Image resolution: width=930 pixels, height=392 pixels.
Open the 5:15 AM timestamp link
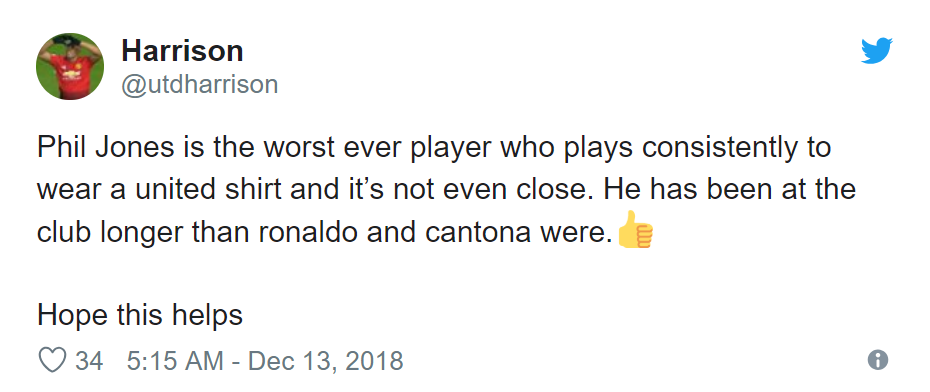[176, 361]
